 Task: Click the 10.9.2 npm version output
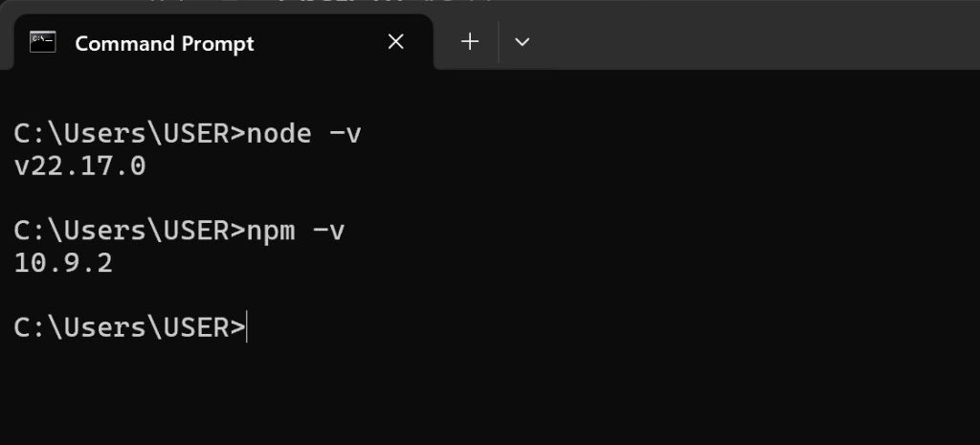point(63,264)
